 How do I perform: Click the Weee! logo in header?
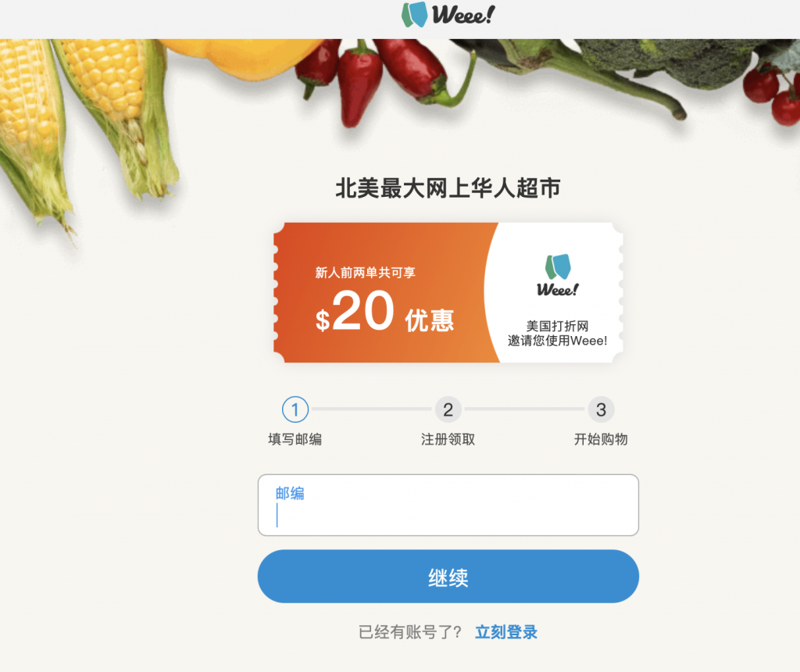tap(448, 14)
